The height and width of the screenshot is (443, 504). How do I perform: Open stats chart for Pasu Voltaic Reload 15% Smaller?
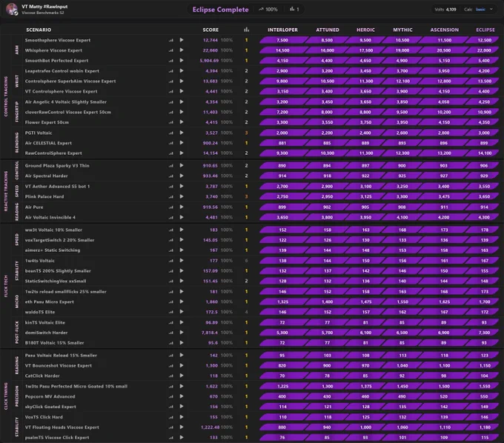tap(170, 356)
